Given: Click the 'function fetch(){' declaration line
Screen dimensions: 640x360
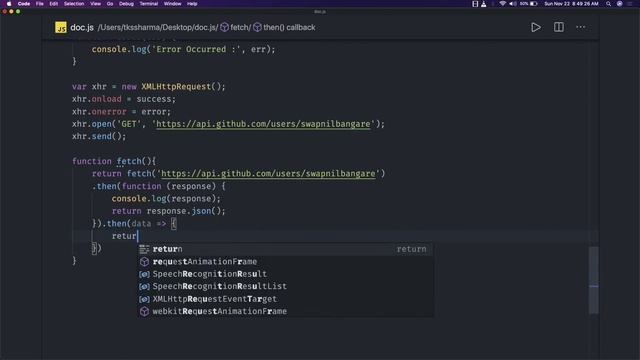Looking at the screenshot, I should [114, 161].
